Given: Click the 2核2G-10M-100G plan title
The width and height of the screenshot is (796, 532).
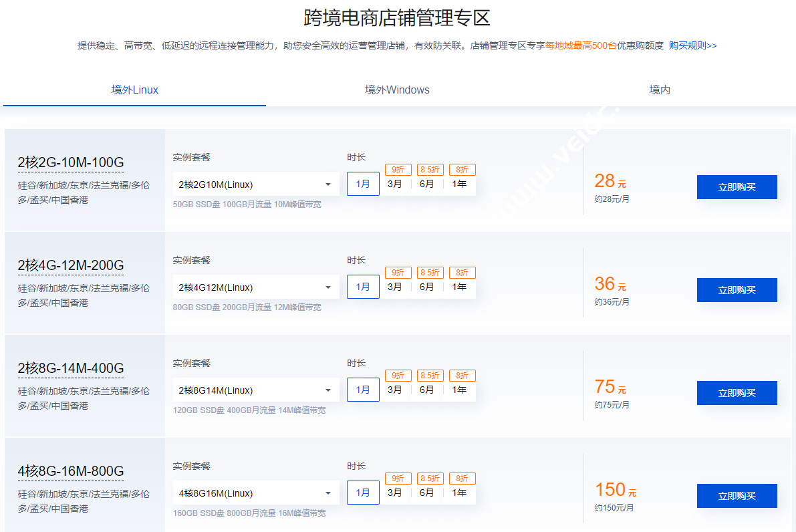Looking at the screenshot, I should (x=71, y=162).
